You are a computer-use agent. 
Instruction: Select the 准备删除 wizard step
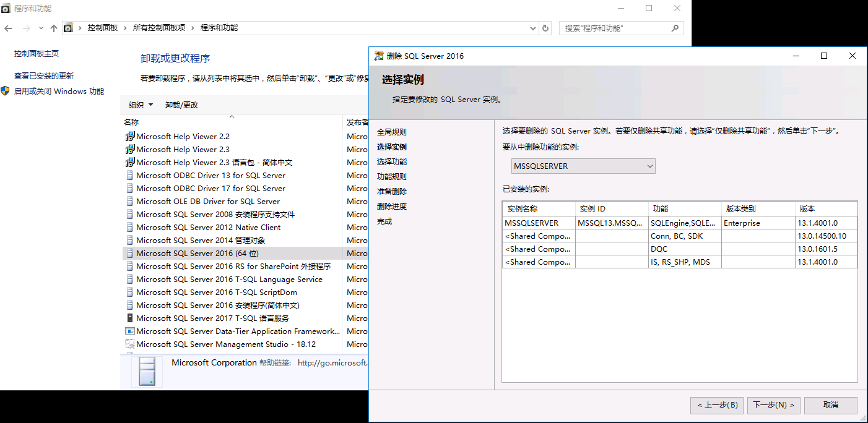click(x=392, y=192)
